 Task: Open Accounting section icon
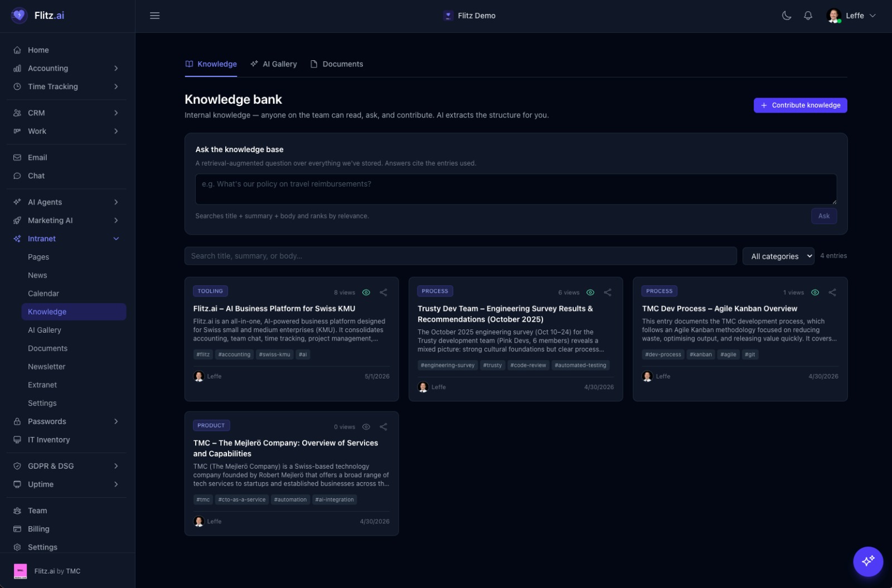[x=17, y=69]
